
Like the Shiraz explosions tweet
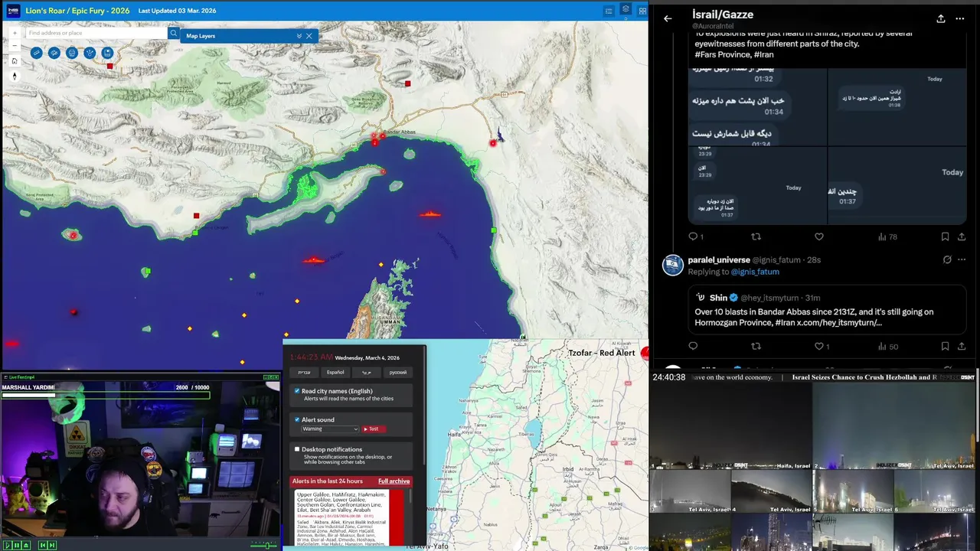click(819, 236)
